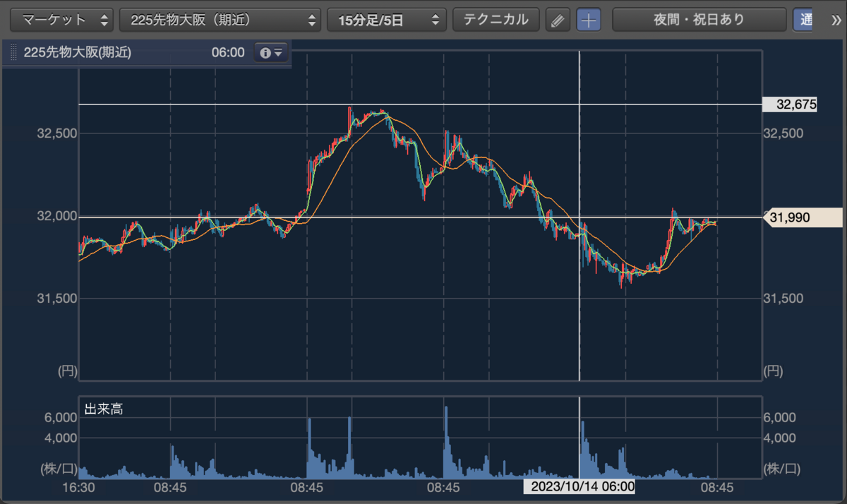Image resolution: width=847 pixels, height=504 pixels.
Task: Toggle the crosshair cursor button
Action: coord(589,20)
